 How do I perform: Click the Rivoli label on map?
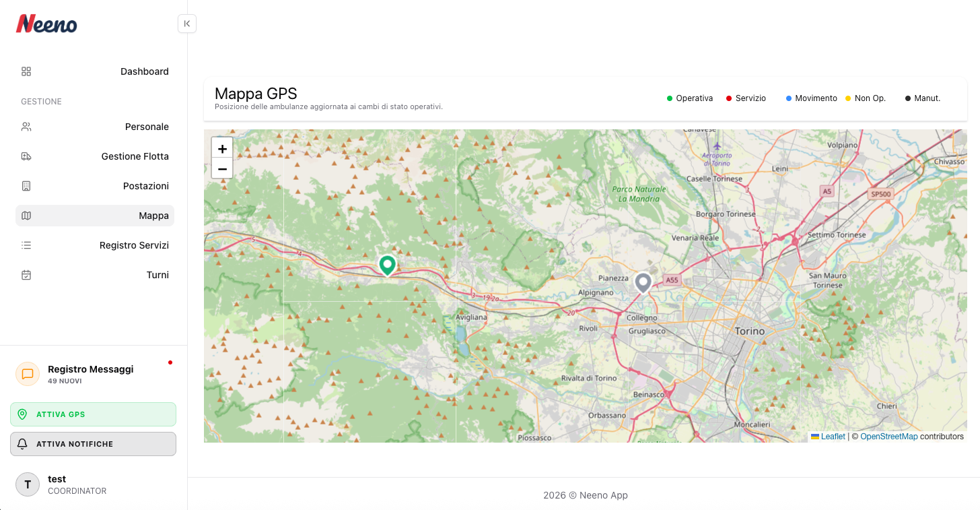(588, 328)
